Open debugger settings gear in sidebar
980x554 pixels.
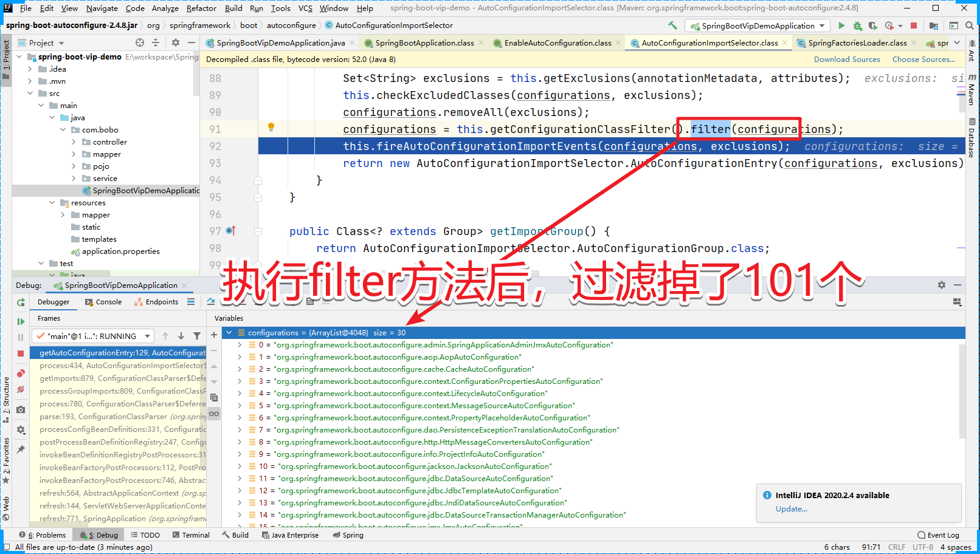pos(21,429)
